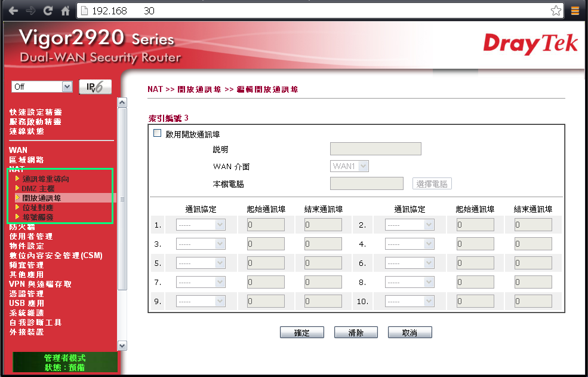Click the 結束通訊埠 field in row 10
The width and height of the screenshot is (588, 377).
533,301
